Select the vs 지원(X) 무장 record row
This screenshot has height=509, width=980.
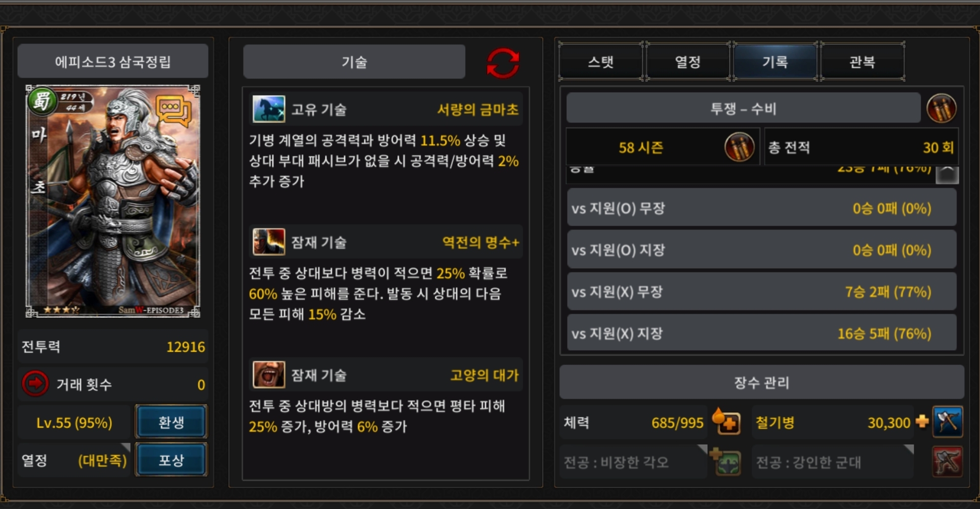(761, 291)
